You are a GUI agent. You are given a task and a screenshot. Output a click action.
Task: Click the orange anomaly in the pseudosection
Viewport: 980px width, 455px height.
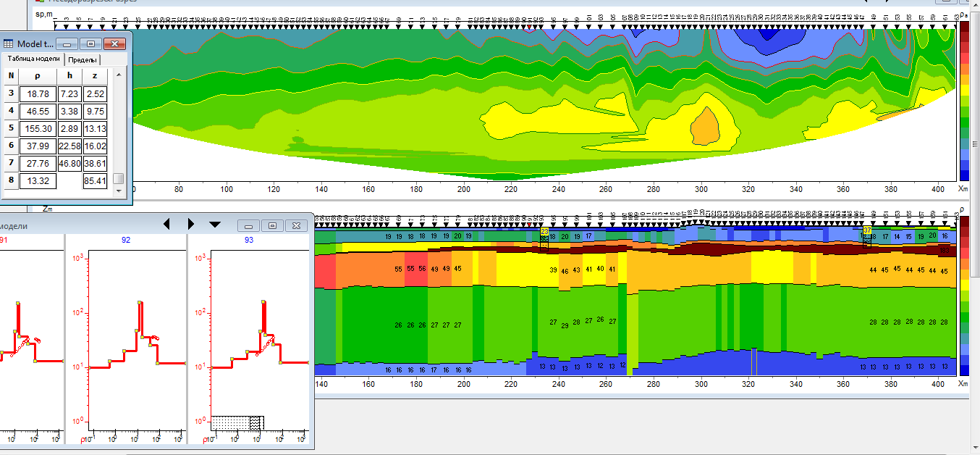[x=705, y=126]
